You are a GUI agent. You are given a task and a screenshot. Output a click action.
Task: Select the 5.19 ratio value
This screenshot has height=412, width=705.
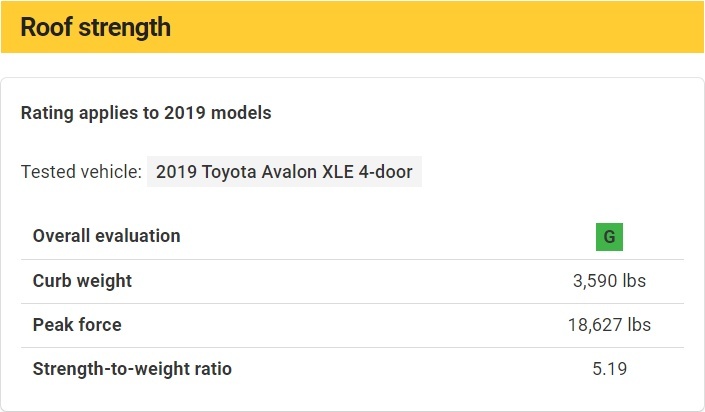(609, 369)
